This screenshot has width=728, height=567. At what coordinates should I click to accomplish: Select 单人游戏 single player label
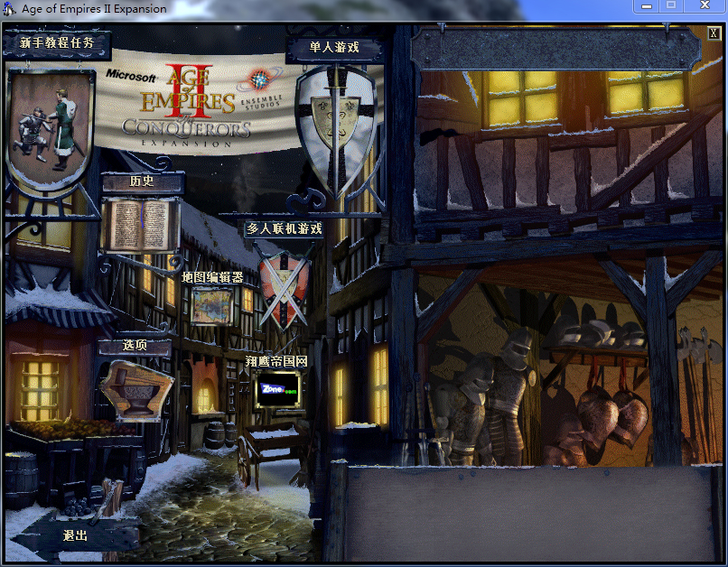(x=334, y=47)
